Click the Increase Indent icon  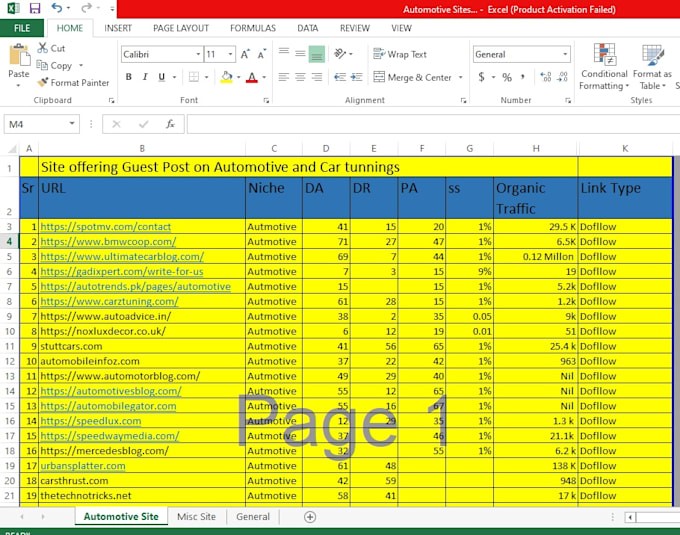click(356, 77)
